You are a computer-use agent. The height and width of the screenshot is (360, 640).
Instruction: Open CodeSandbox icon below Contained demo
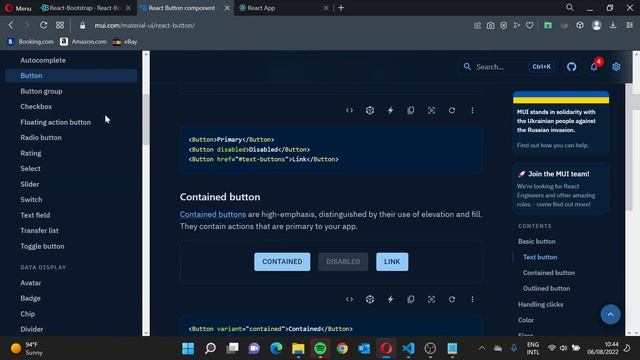tap(370, 299)
